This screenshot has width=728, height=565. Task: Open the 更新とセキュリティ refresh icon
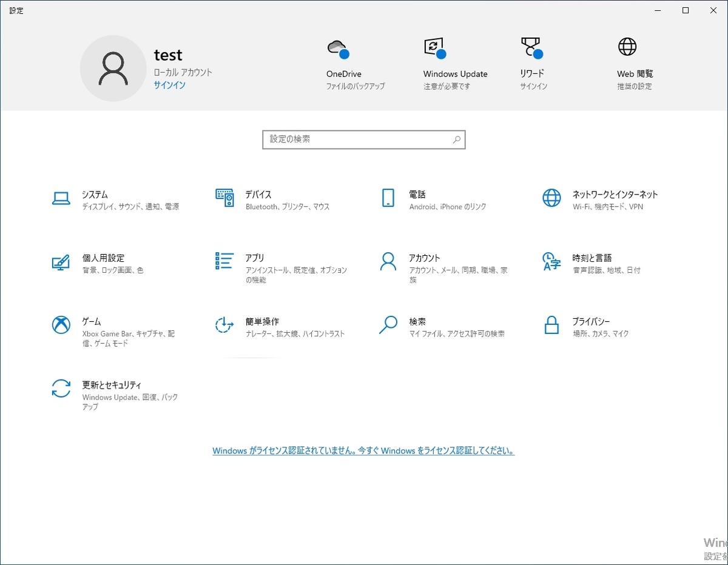coord(61,389)
